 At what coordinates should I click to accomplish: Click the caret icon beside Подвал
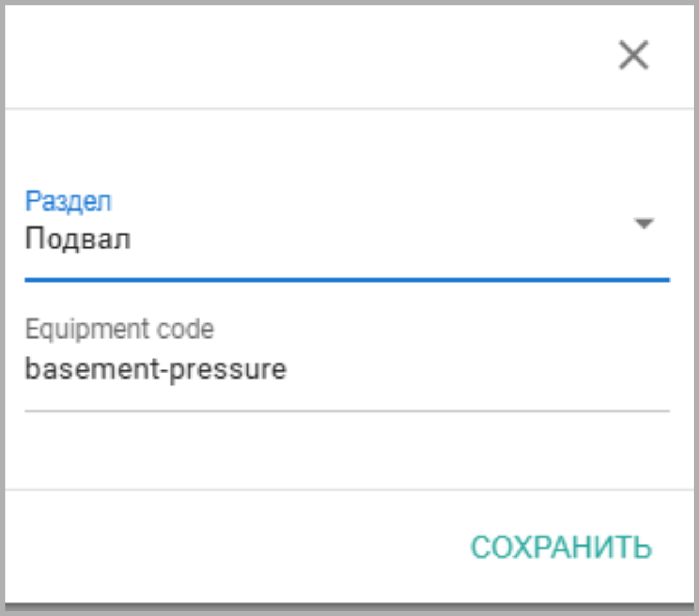644,224
